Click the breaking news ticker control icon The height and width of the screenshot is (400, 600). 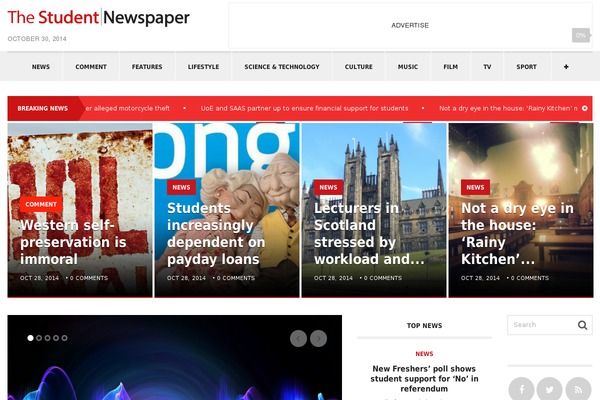tap(585, 108)
